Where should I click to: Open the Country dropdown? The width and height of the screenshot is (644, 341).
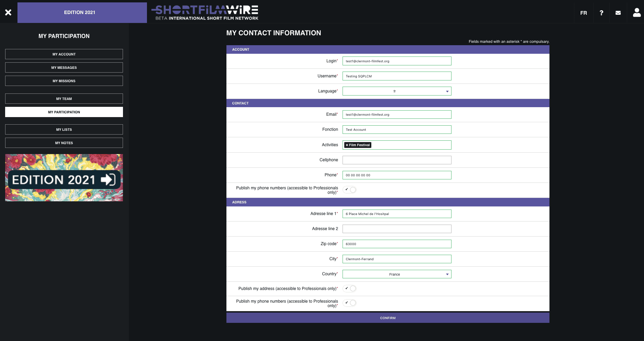click(x=397, y=274)
